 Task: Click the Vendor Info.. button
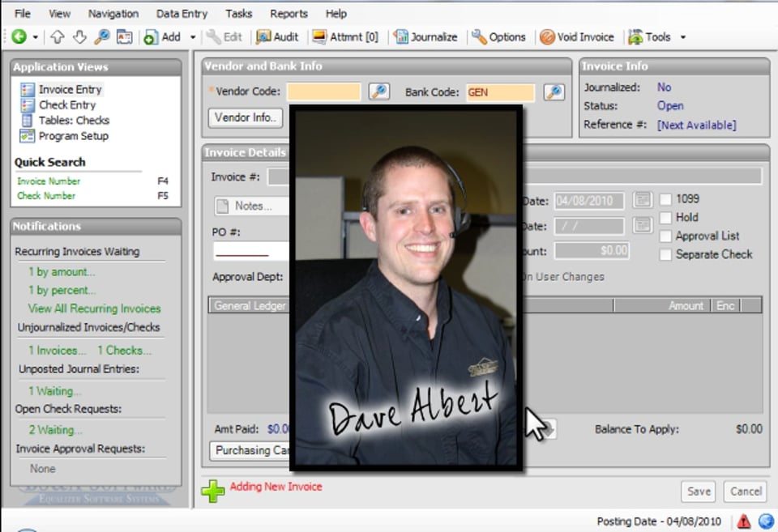[x=245, y=117]
